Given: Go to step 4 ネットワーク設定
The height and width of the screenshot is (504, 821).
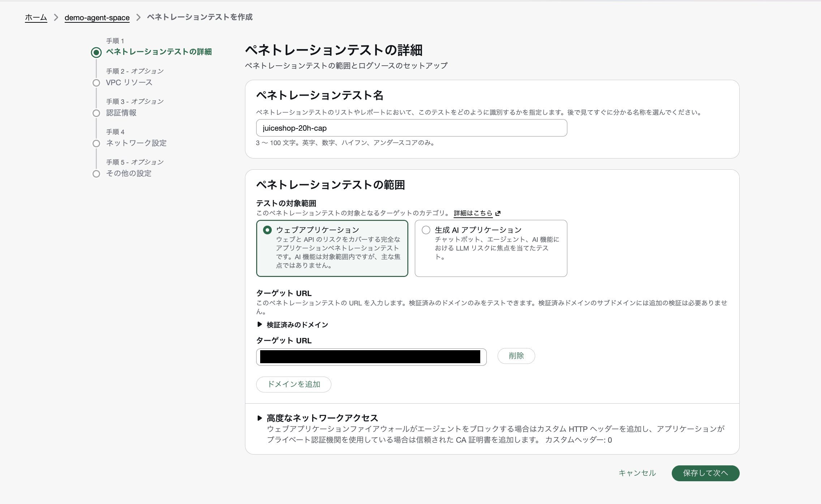Looking at the screenshot, I should [x=136, y=143].
